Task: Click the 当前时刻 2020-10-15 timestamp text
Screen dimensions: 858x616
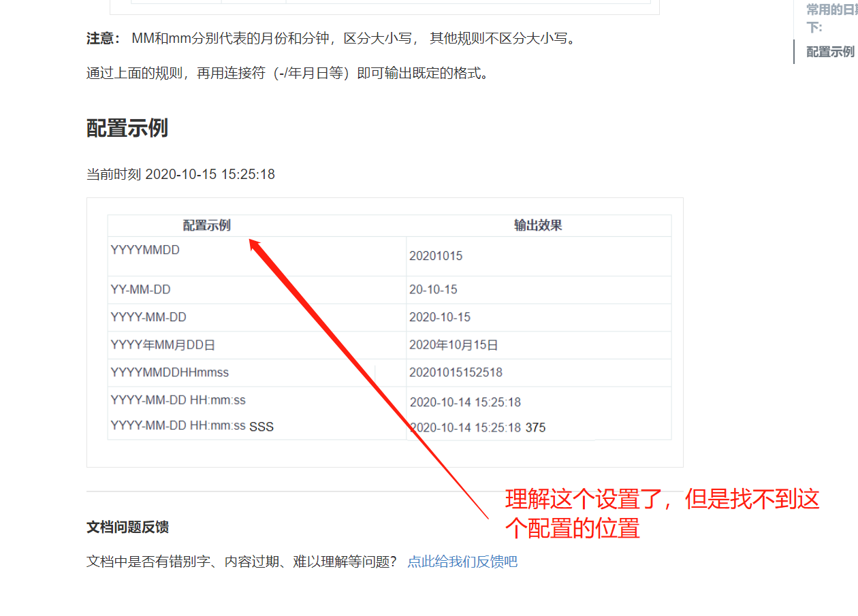Action: point(180,174)
